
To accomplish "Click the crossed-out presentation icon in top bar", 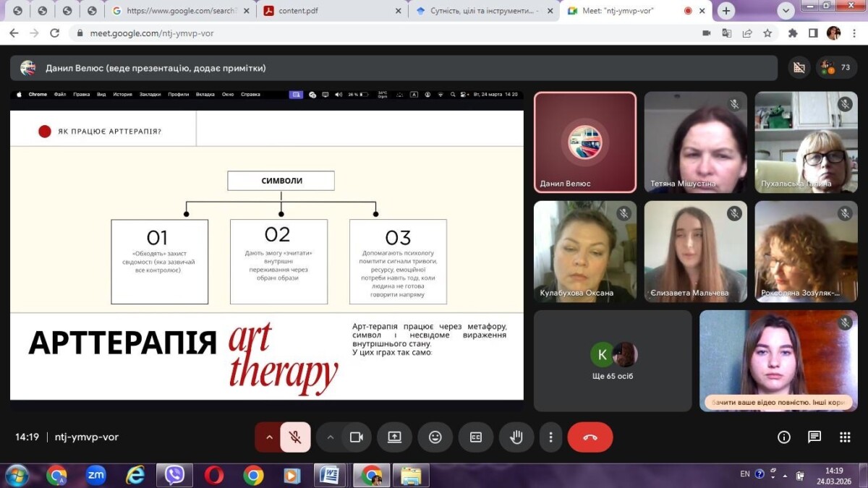I will click(x=799, y=68).
